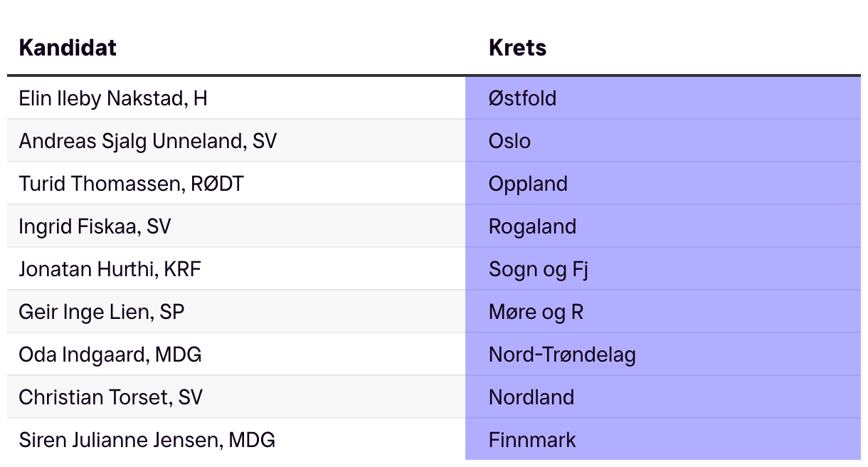Click Turid Thomassen, RØDT row
868x467 pixels.
pyautogui.click(x=131, y=184)
